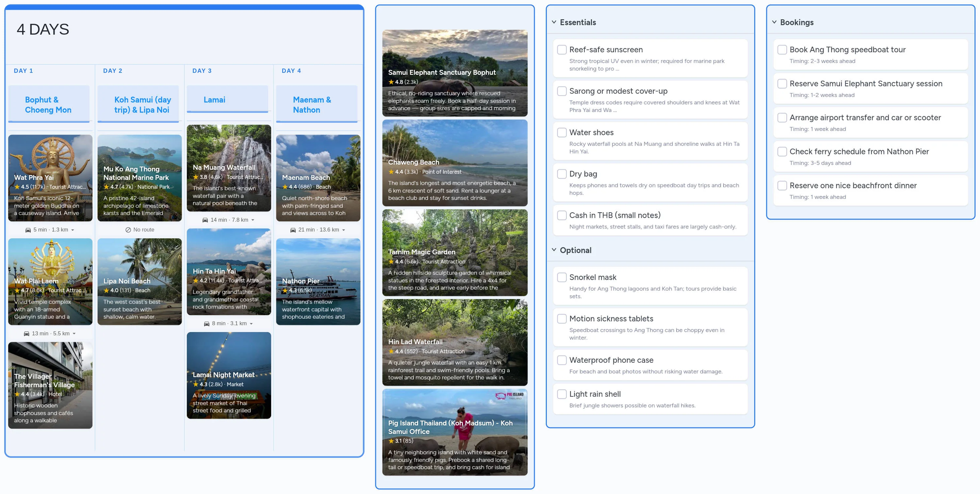980x494 pixels.
Task: Select the Maenam & Nathon day header
Action: pos(317,104)
